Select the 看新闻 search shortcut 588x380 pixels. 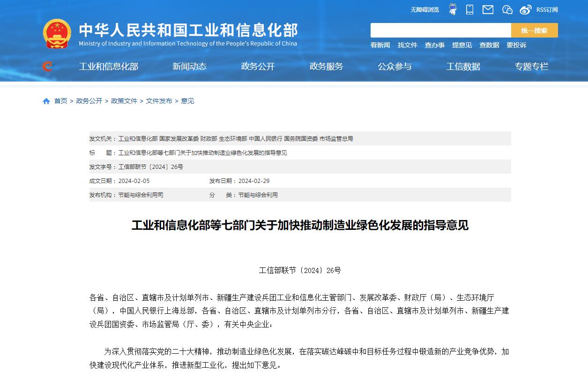pyautogui.click(x=380, y=45)
